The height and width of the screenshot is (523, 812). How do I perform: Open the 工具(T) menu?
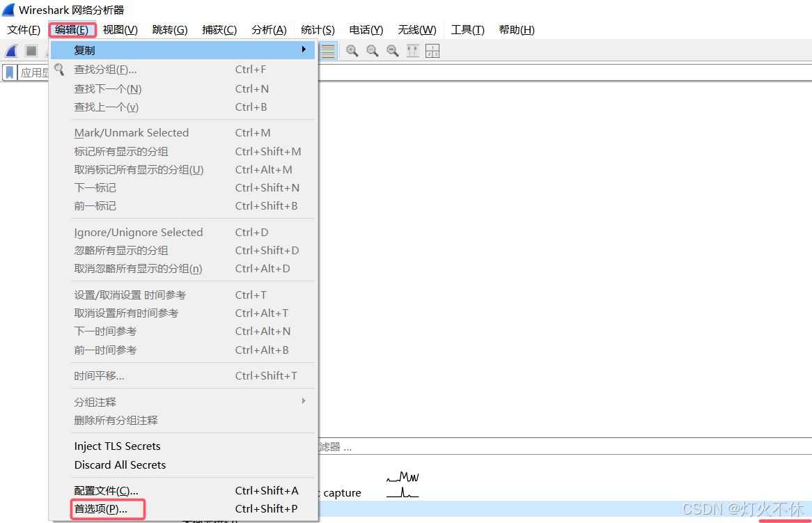click(x=467, y=30)
